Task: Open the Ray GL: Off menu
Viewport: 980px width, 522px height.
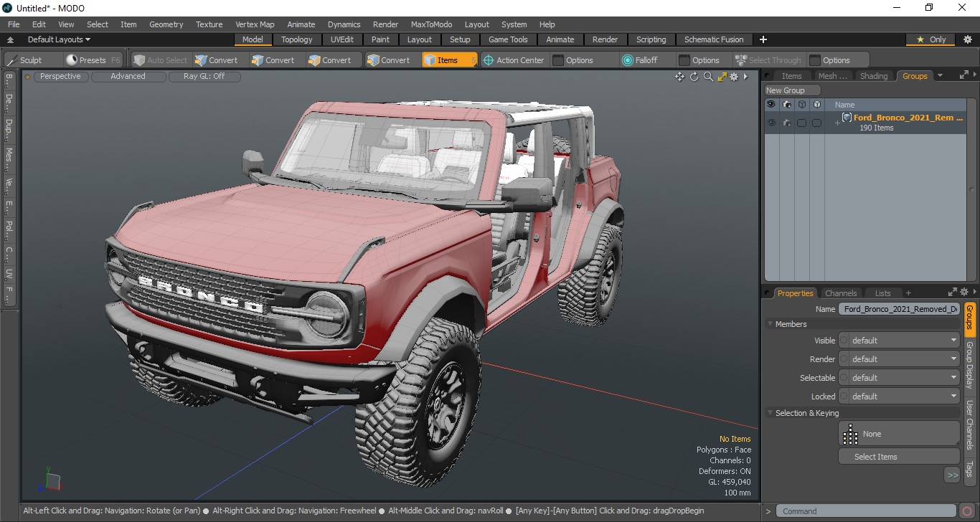Action: (x=204, y=76)
